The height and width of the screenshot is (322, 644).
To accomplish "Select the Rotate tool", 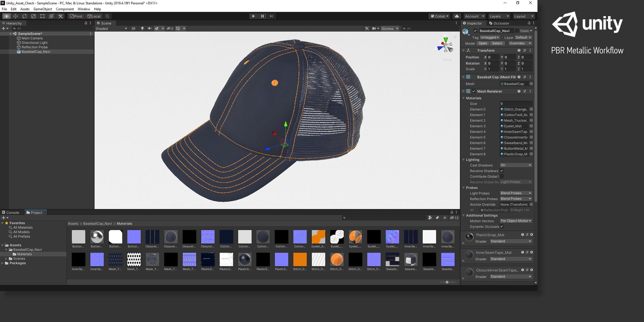I will 24,16.
